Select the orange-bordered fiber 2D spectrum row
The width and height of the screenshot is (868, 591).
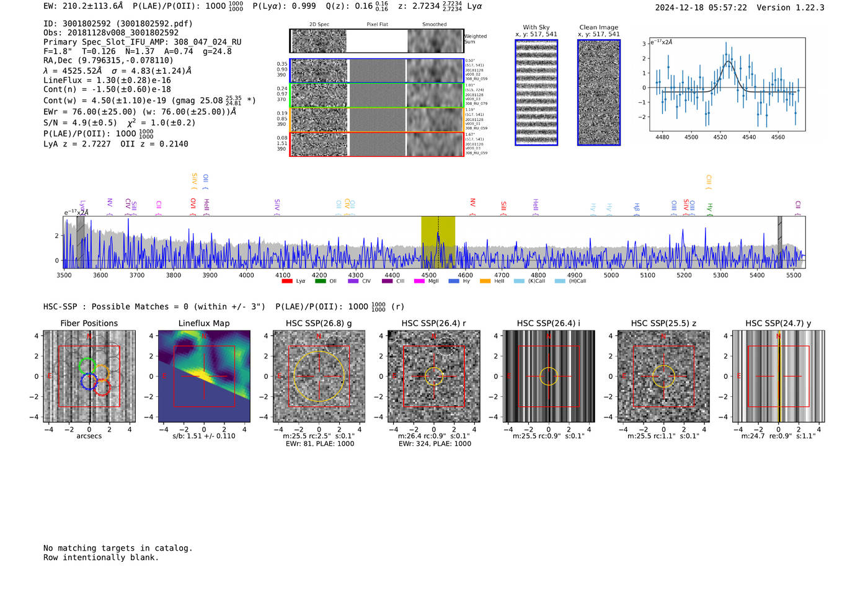click(376, 120)
